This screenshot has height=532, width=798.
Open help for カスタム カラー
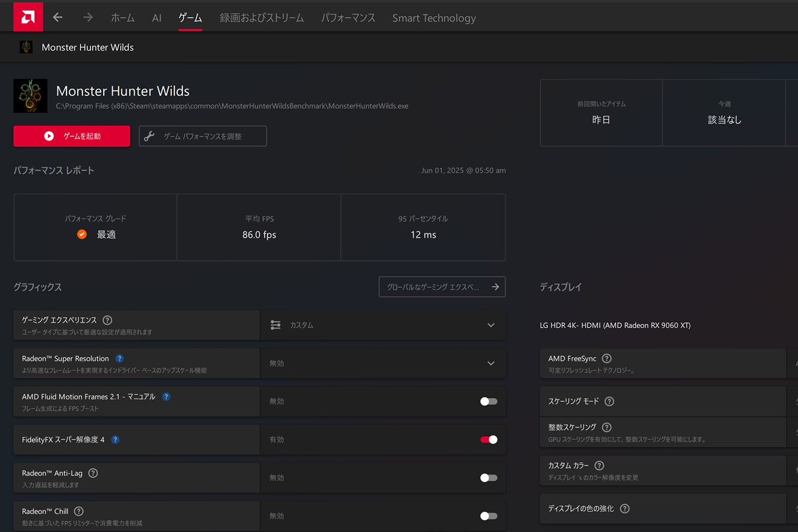pyautogui.click(x=600, y=465)
